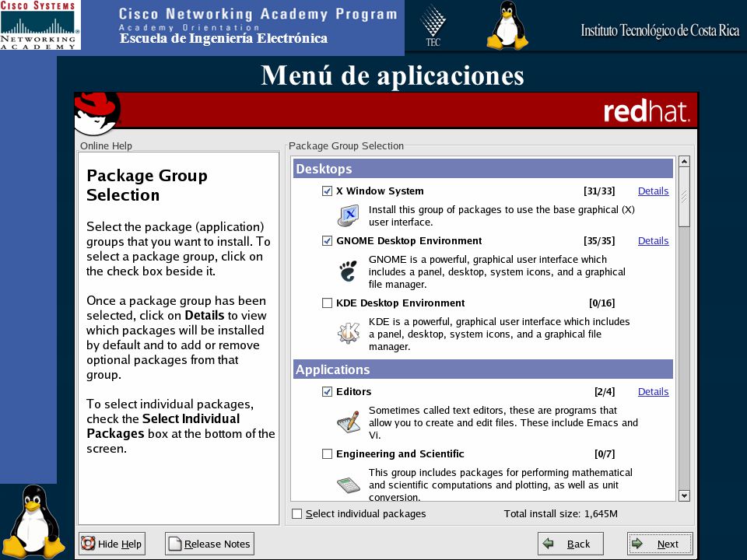Click the Editors group label

coord(353,392)
